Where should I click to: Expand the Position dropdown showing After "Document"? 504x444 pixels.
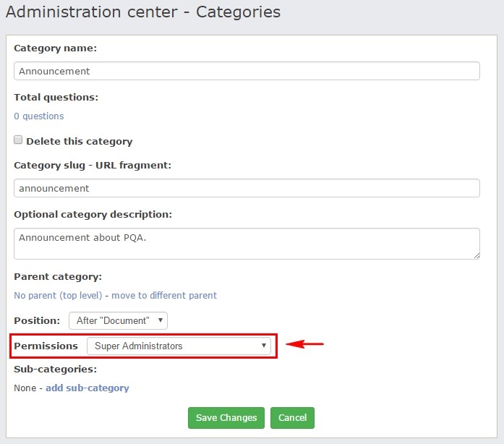click(x=118, y=320)
